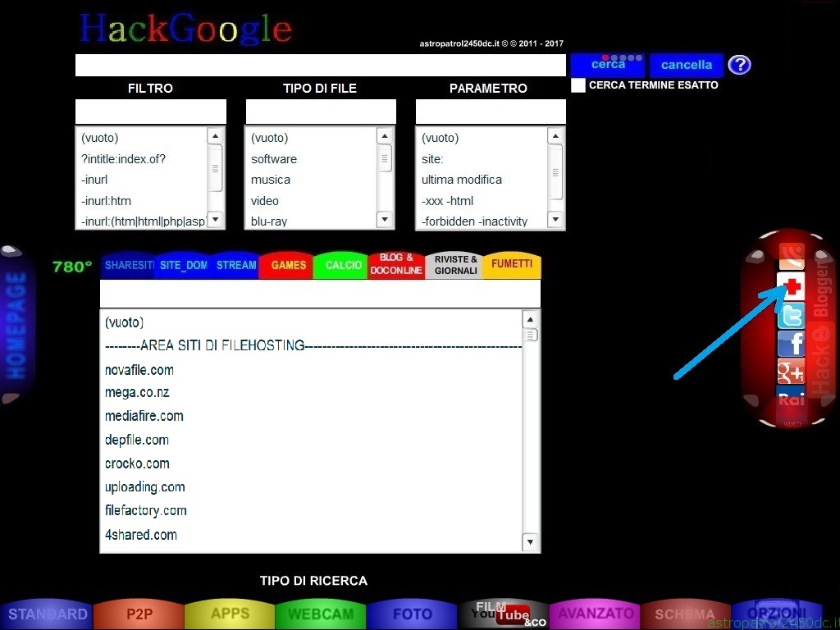Open the HOMEPAGE side button
840x630 pixels.
16,325
